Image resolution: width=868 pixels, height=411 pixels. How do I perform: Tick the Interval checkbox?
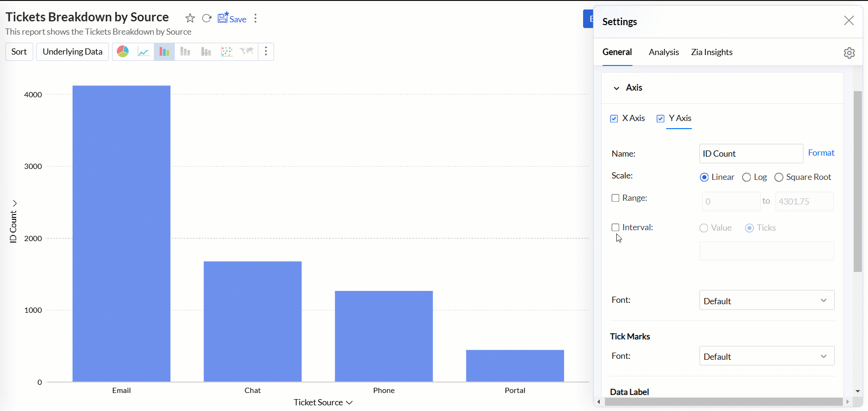pos(615,227)
